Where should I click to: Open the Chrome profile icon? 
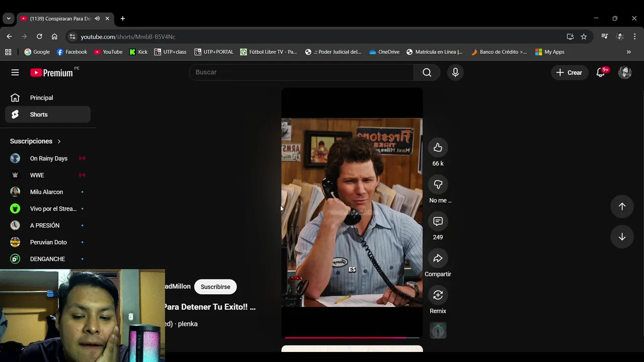point(620,36)
